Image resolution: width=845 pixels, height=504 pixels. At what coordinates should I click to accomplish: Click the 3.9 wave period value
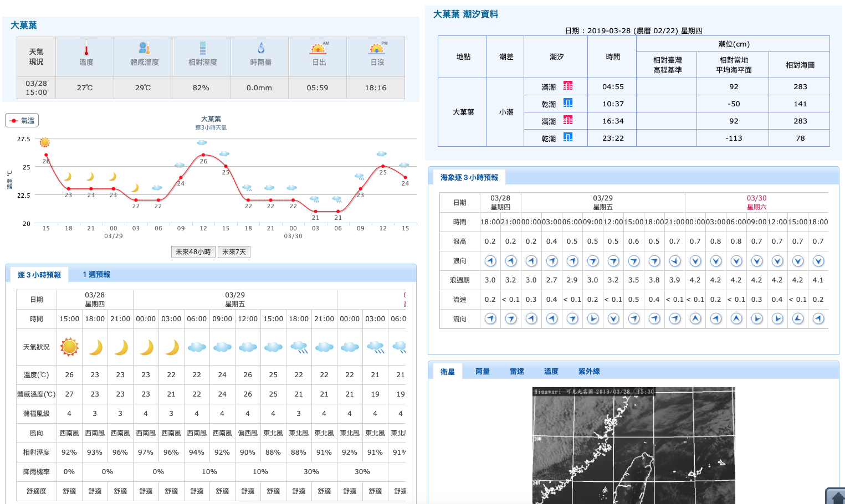tap(674, 280)
